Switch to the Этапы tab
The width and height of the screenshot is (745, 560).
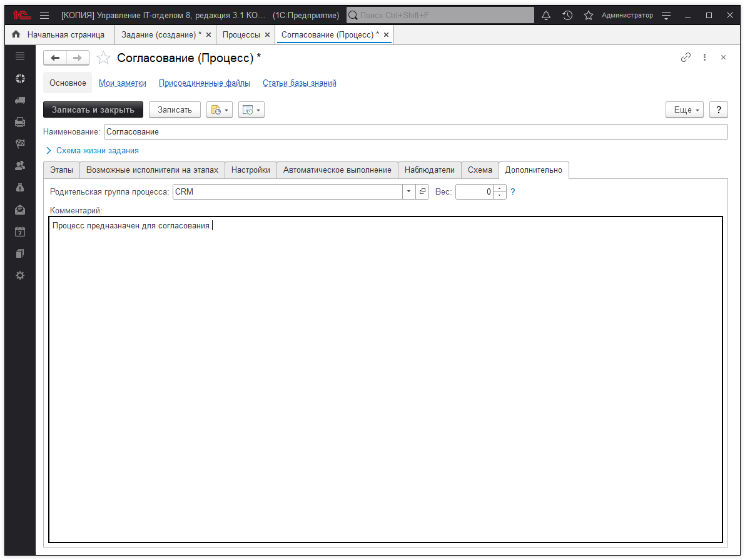(61, 170)
